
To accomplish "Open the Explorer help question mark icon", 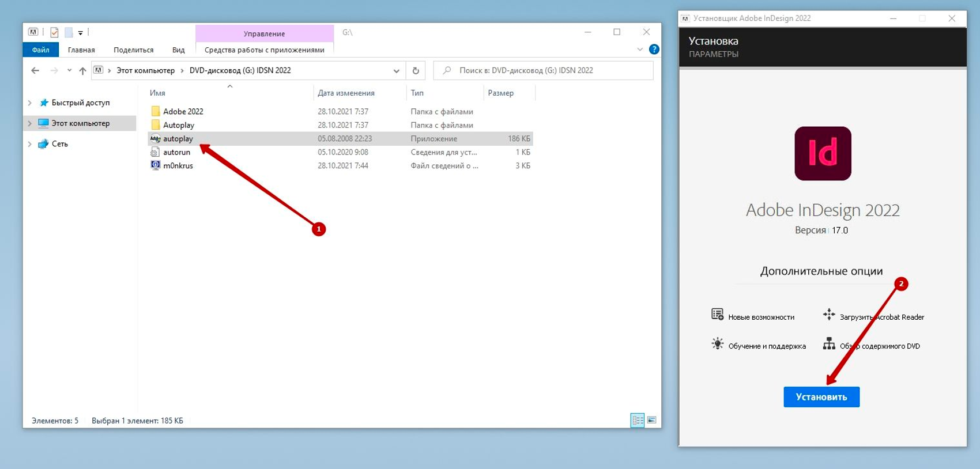I will [x=654, y=50].
